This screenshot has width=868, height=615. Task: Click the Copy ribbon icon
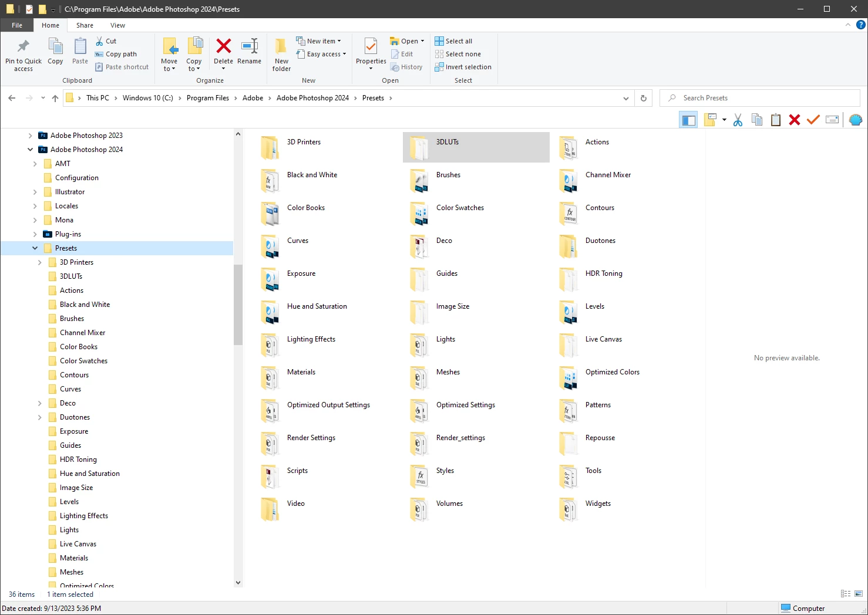55,46
